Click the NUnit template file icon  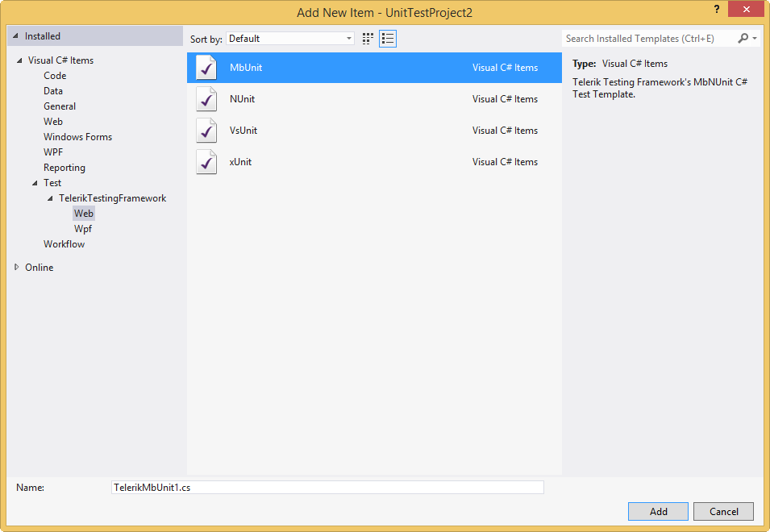pos(206,99)
